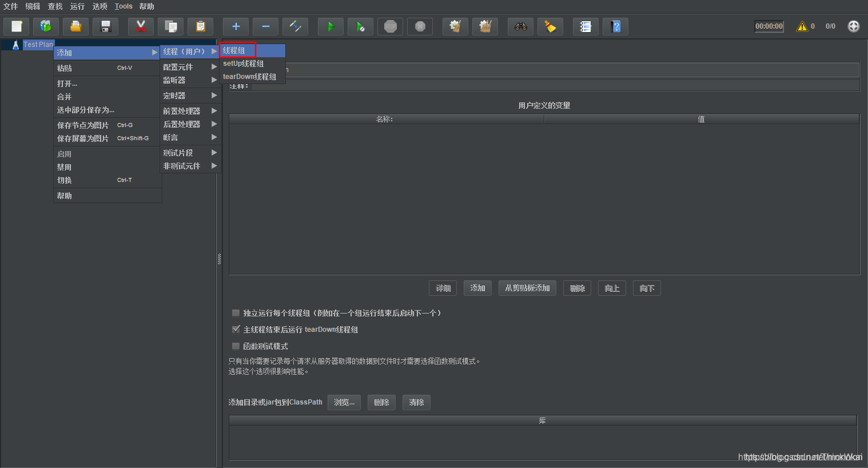The image size is (868, 468).
Task: Expand the 测试片段 submenu
Action: (190, 153)
